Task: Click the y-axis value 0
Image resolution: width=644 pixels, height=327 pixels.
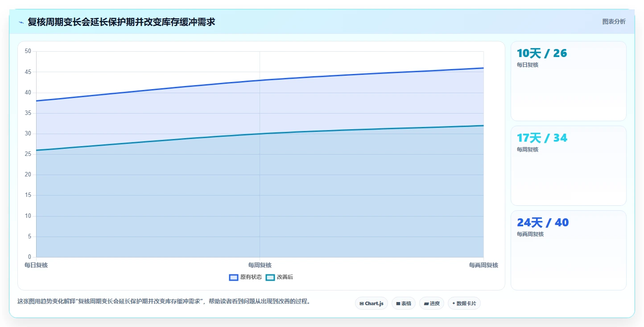Action: click(x=30, y=257)
